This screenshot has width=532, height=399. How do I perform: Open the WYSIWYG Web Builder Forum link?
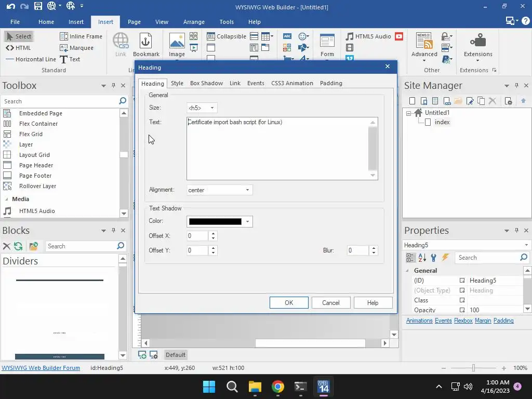41,368
